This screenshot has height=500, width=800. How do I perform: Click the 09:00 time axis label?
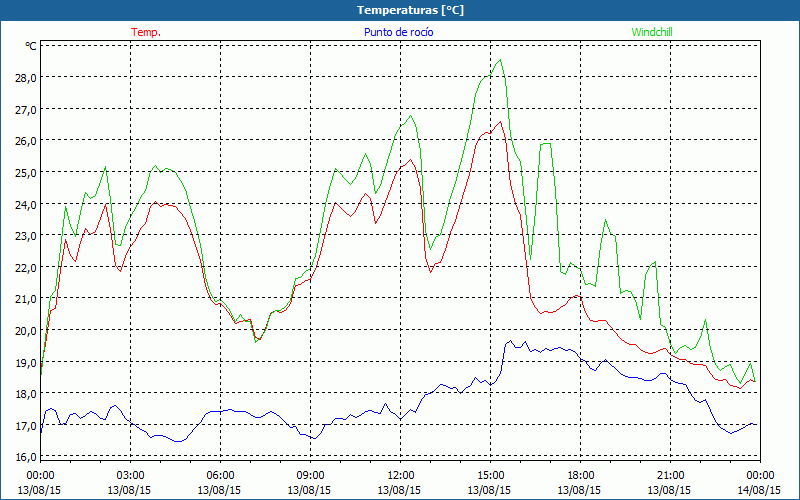[x=310, y=476]
